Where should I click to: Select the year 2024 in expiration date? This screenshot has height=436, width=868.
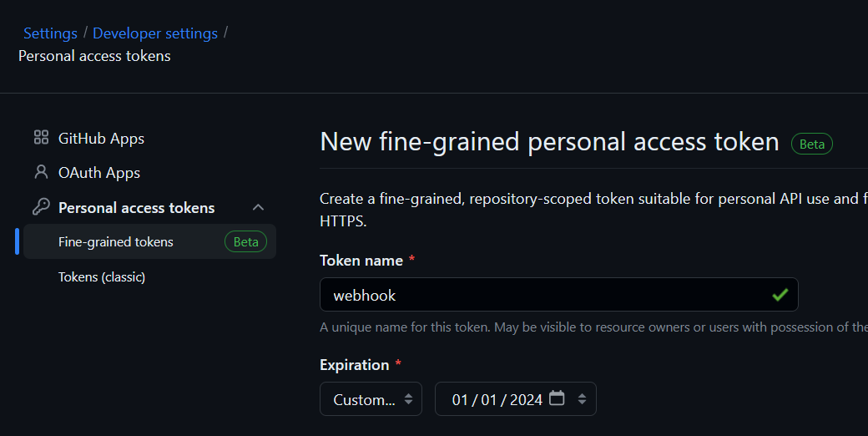pos(526,399)
